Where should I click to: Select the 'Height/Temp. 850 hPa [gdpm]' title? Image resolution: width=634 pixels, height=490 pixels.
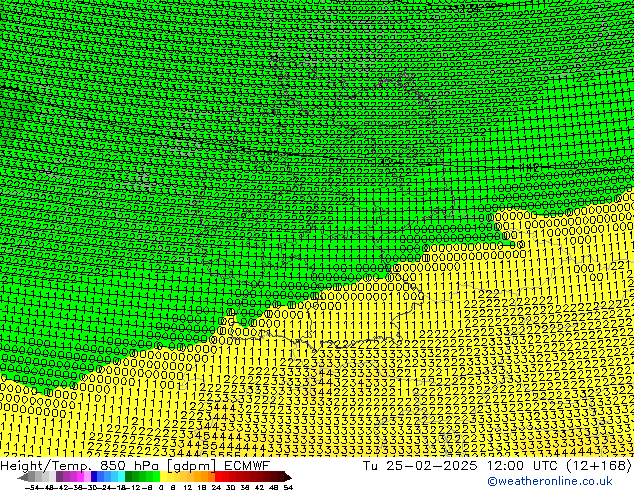tap(108, 466)
